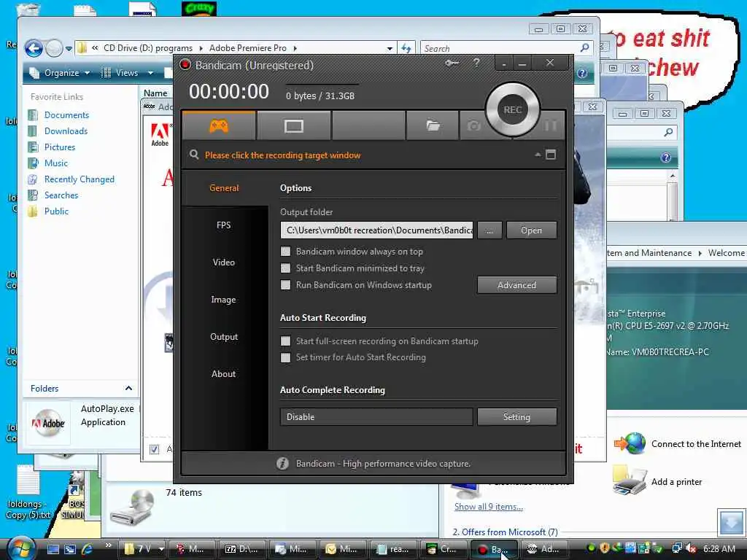Click the window mode square icon in Bandicam
The image size is (747, 560).
tap(551, 155)
